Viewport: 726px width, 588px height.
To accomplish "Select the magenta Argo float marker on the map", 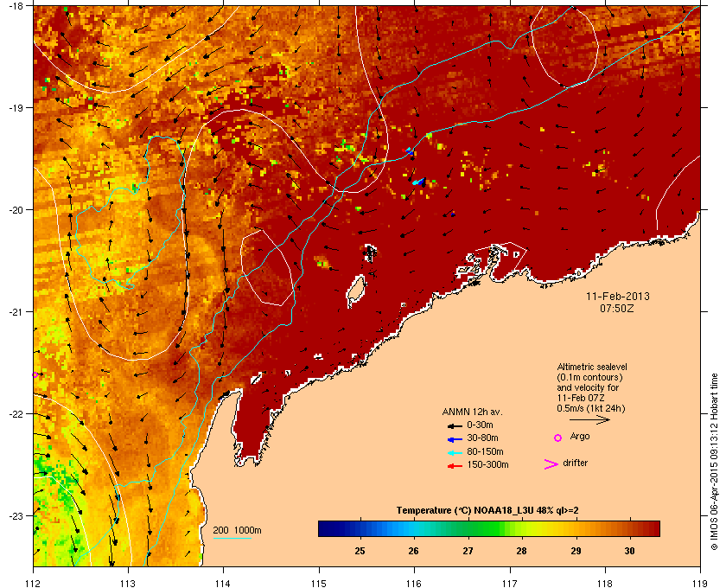I will pyautogui.click(x=35, y=374).
